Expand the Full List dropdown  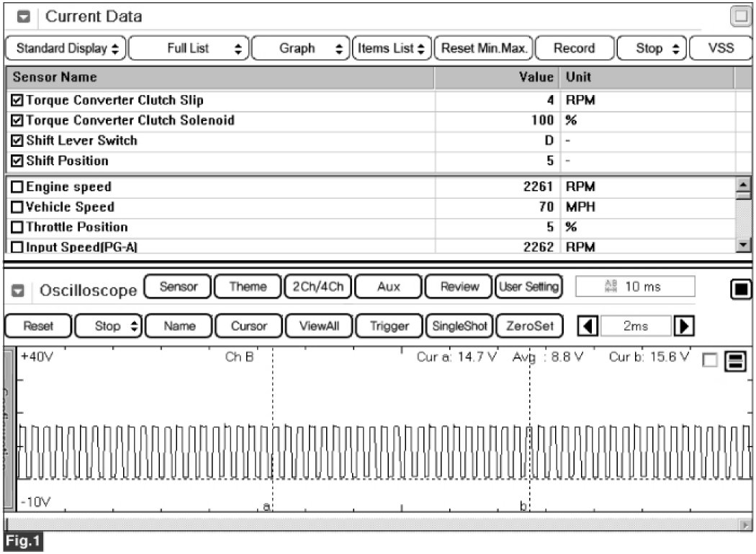pyautogui.click(x=190, y=48)
